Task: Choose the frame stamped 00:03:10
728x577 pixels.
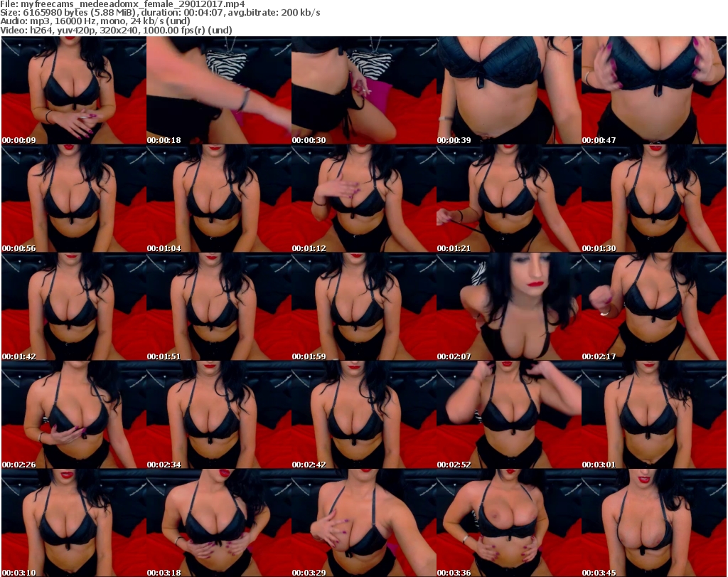Action: (x=74, y=523)
